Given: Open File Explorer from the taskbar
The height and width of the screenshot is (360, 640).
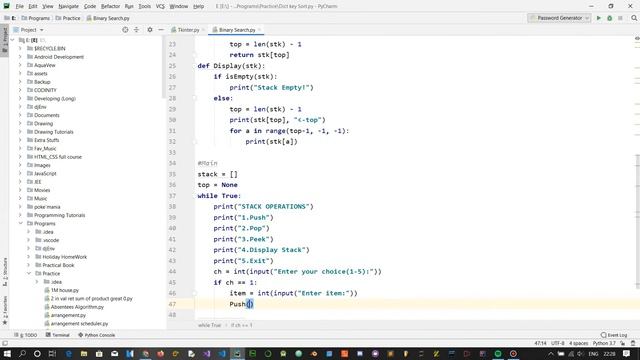Looking at the screenshot, I should (84, 353).
